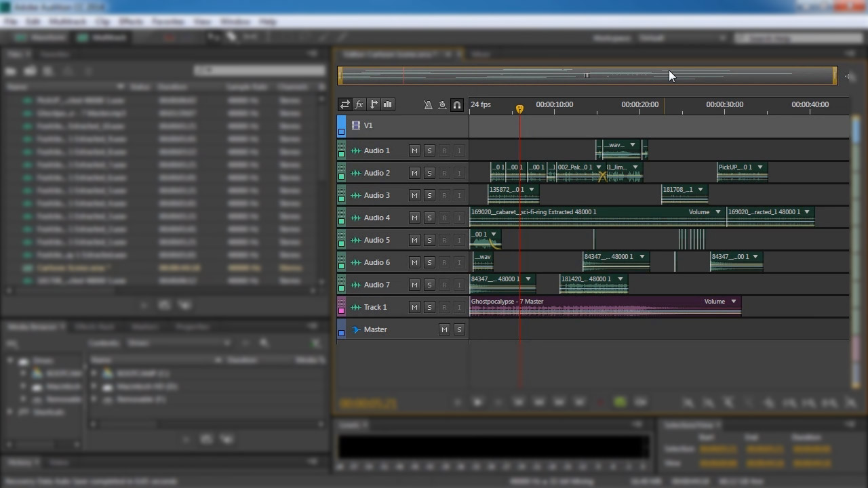Mute the Audio 1 track

tap(414, 150)
